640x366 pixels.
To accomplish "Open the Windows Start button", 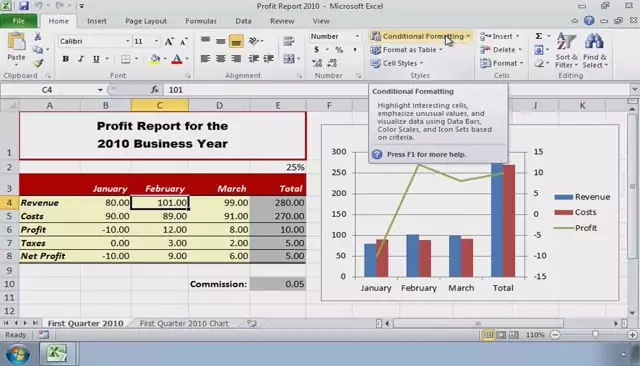I will [x=17, y=354].
